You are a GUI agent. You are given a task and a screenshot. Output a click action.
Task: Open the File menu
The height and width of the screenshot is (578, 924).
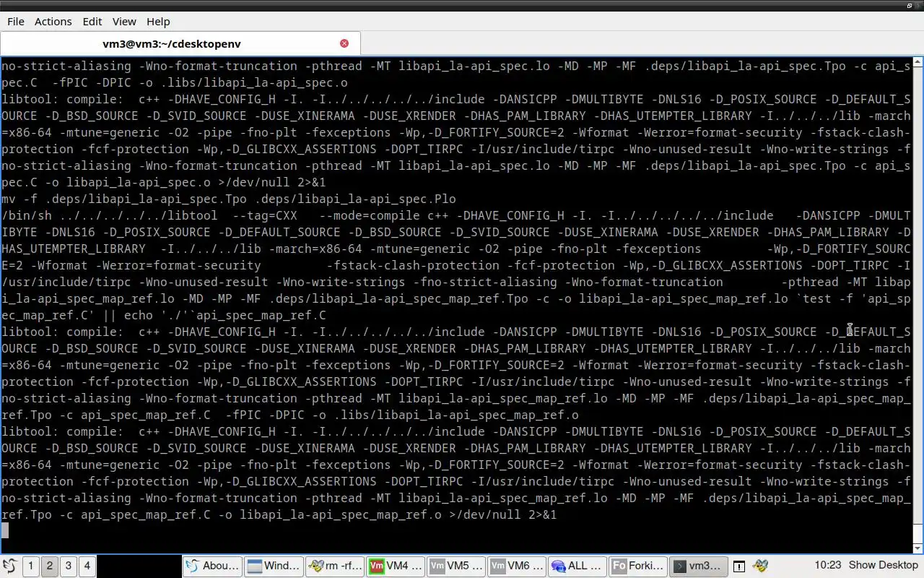tap(16, 22)
